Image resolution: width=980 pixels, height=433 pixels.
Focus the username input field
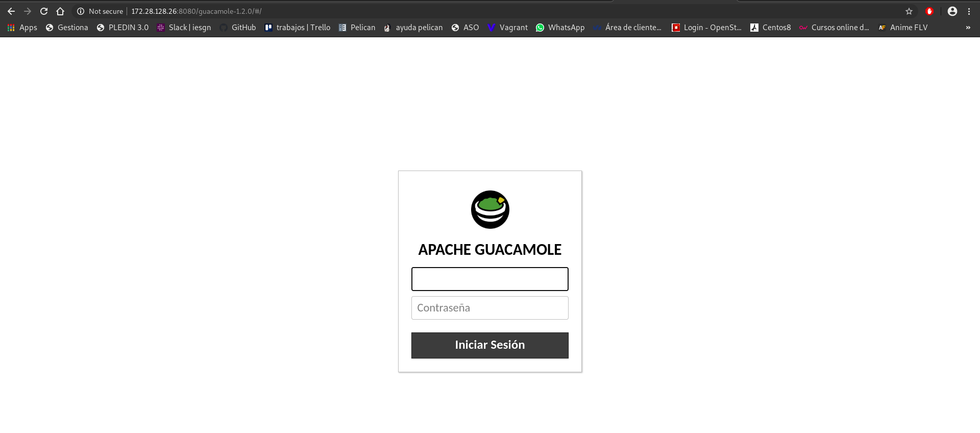click(490, 279)
